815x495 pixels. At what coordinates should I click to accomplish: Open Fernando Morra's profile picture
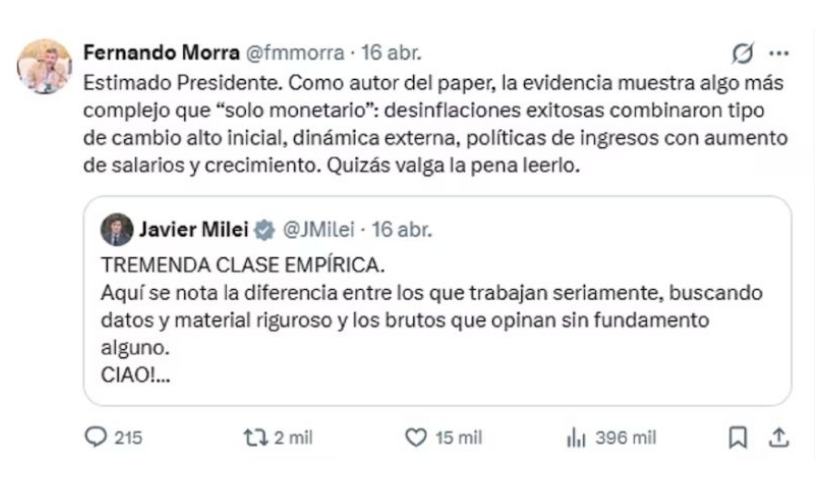coord(44,67)
